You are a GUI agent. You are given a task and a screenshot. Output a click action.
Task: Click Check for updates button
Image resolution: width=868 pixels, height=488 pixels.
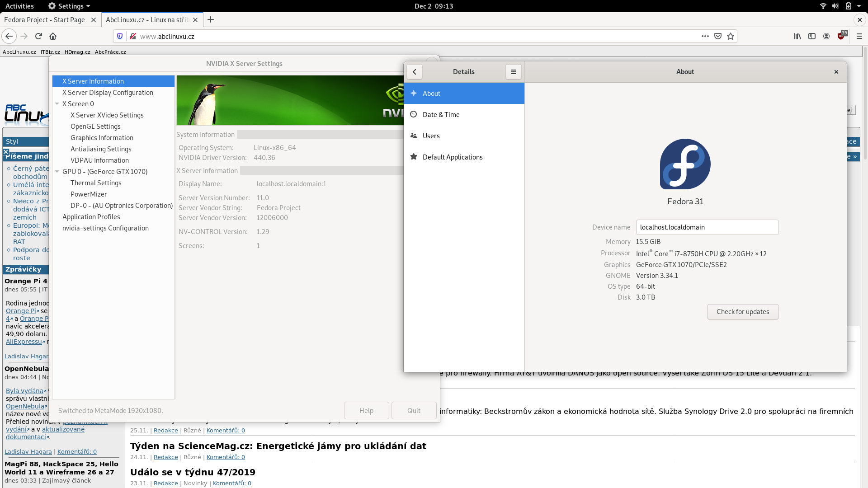[x=743, y=312]
